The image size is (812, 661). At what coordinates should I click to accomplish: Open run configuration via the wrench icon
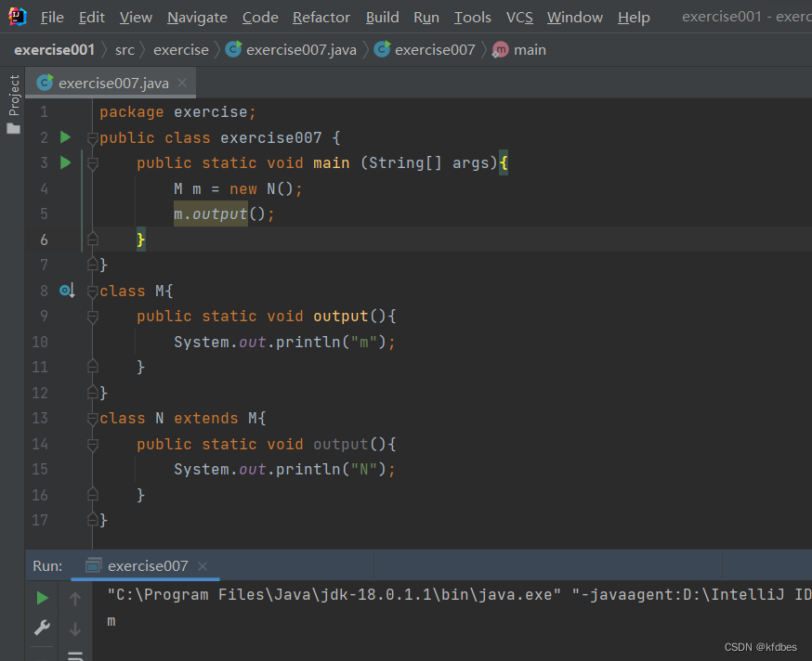(42, 629)
